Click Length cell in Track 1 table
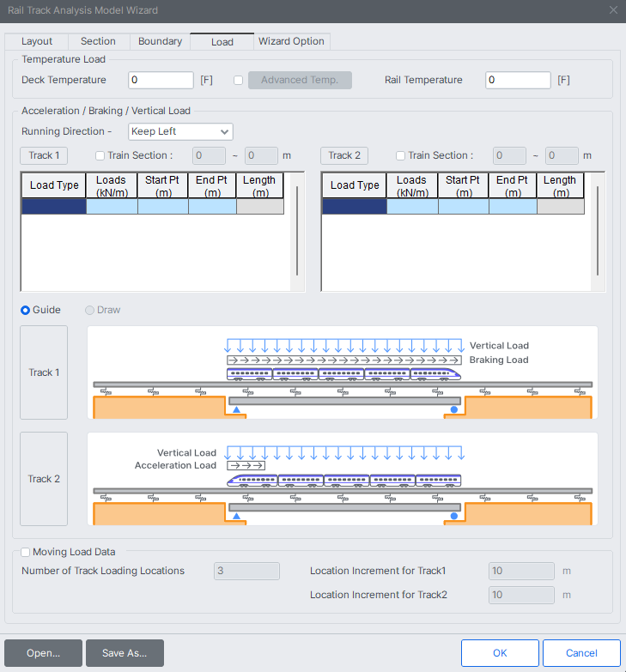 [260, 206]
